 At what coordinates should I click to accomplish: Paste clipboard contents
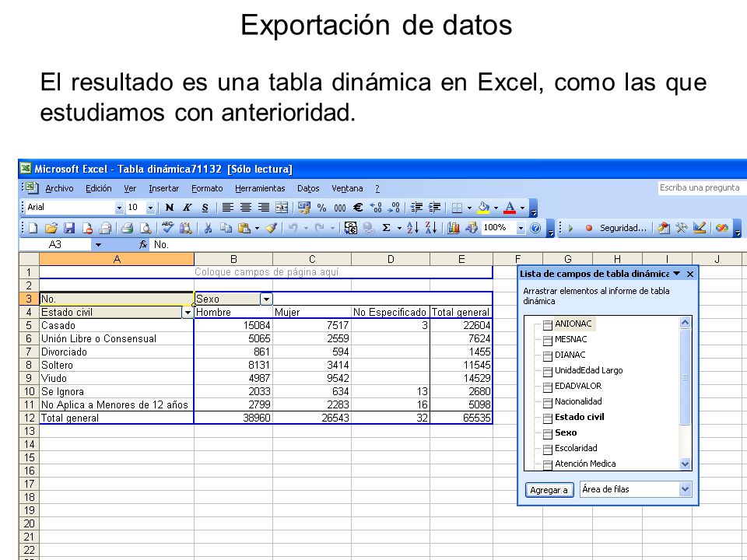[244, 228]
